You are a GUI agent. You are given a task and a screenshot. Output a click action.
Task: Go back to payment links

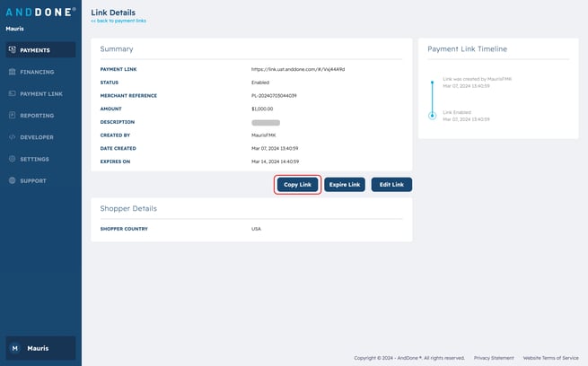(x=118, y=21)
